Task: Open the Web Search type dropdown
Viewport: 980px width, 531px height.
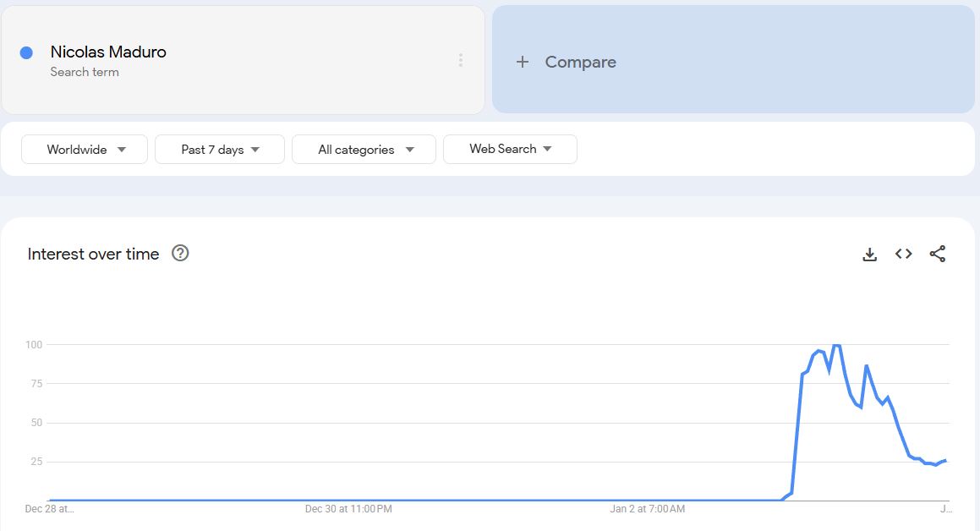Action: [x=510, y=149]
